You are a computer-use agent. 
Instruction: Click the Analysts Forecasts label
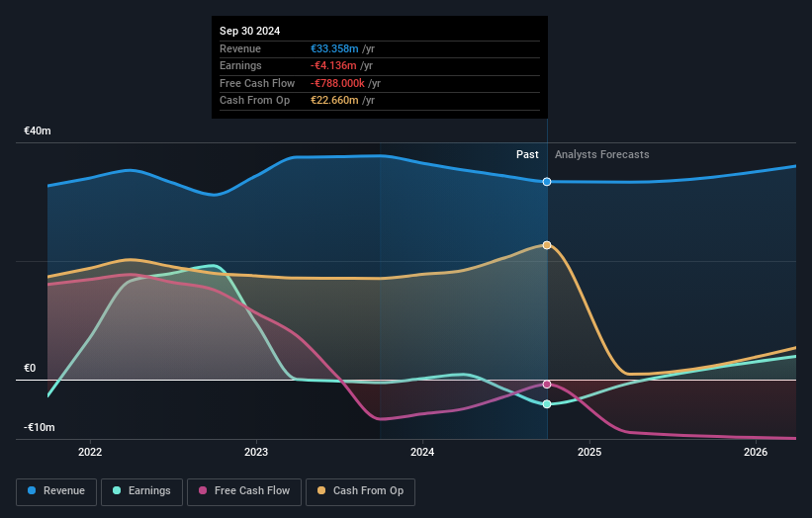(x=601, y=154)
